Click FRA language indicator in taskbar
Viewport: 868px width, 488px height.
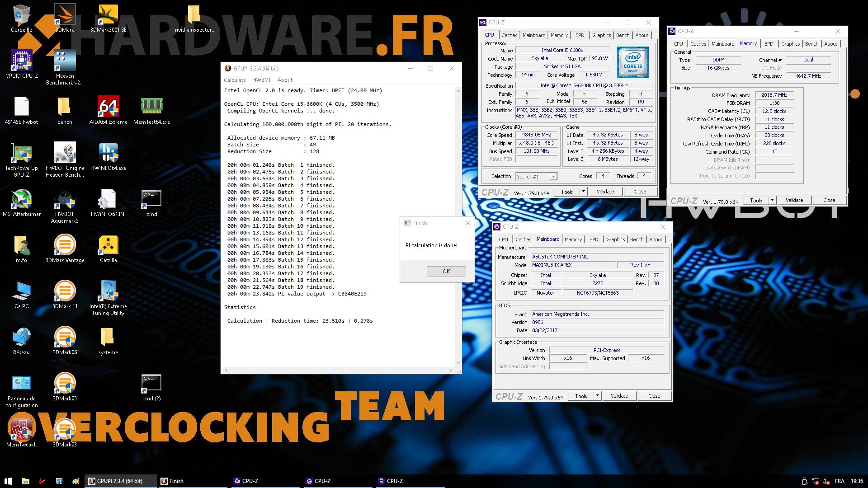(x=840, y=481)
